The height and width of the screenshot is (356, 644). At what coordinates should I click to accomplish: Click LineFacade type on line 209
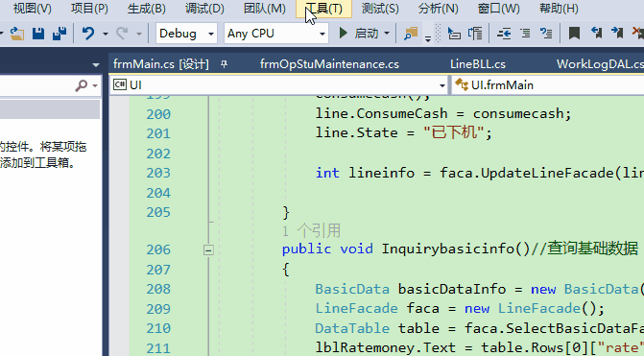tap(356, 308)
